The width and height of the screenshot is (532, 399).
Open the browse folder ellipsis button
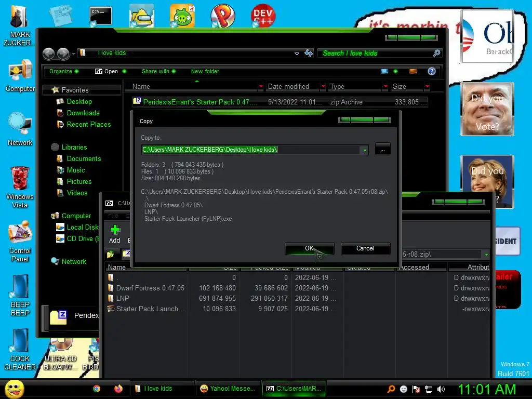coord(382,149)
